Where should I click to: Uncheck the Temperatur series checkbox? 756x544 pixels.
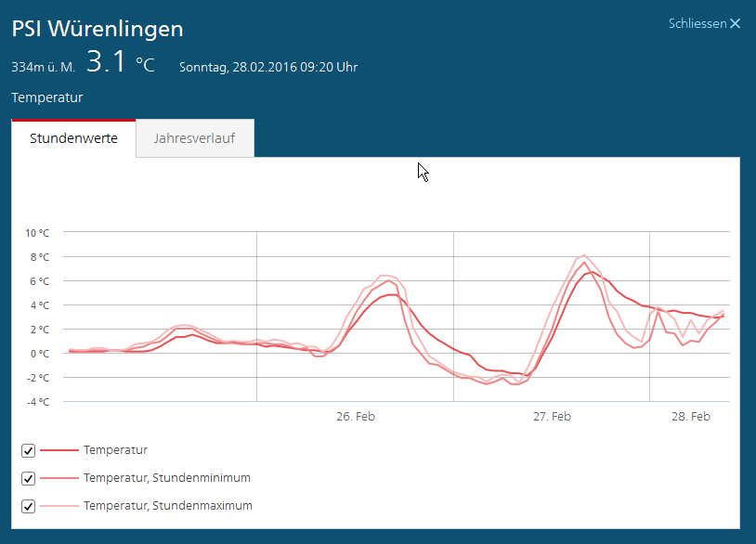(x=29, y=450)
